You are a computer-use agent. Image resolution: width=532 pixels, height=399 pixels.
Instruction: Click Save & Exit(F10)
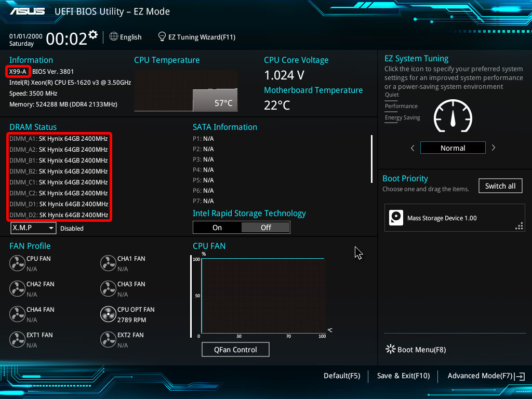[x=403, y=376]
